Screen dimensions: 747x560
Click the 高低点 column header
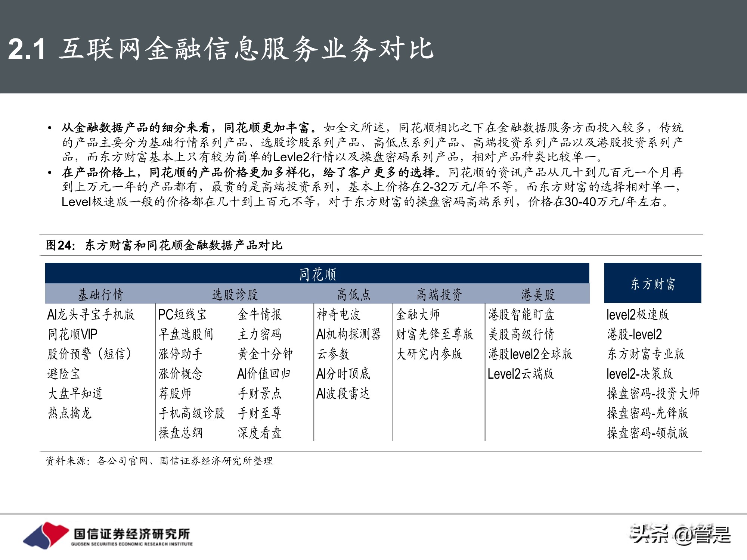pyautogui.click(x=353, y=294)
